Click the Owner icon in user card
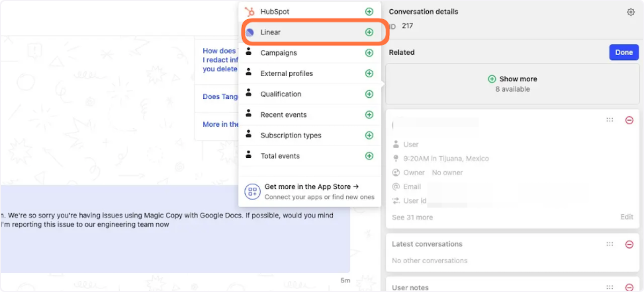This screenshot has height=292, width=644. 396,173
